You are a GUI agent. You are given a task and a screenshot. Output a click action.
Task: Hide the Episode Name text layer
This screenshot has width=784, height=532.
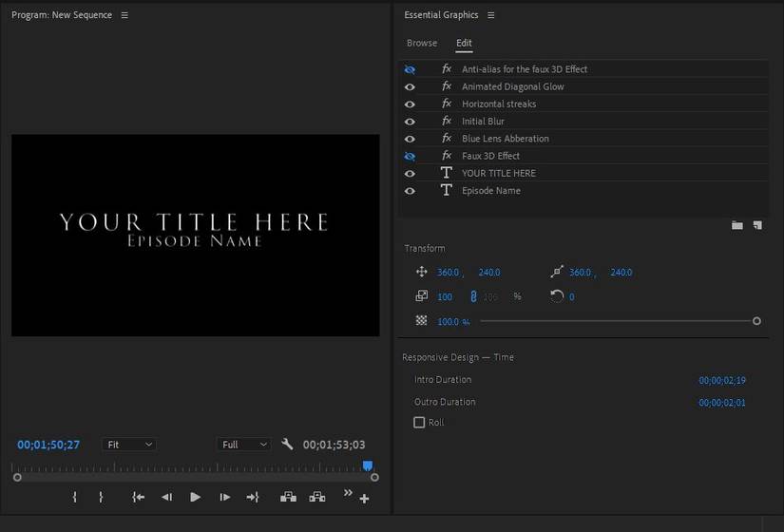pyautogui.click(x=410, y=191)
